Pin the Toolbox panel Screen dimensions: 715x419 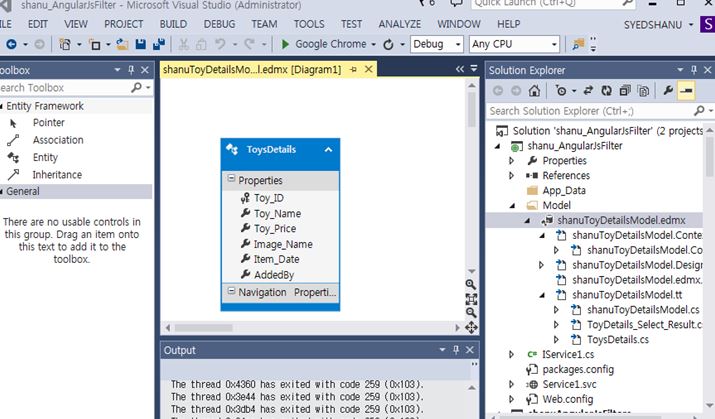point(131,70)
